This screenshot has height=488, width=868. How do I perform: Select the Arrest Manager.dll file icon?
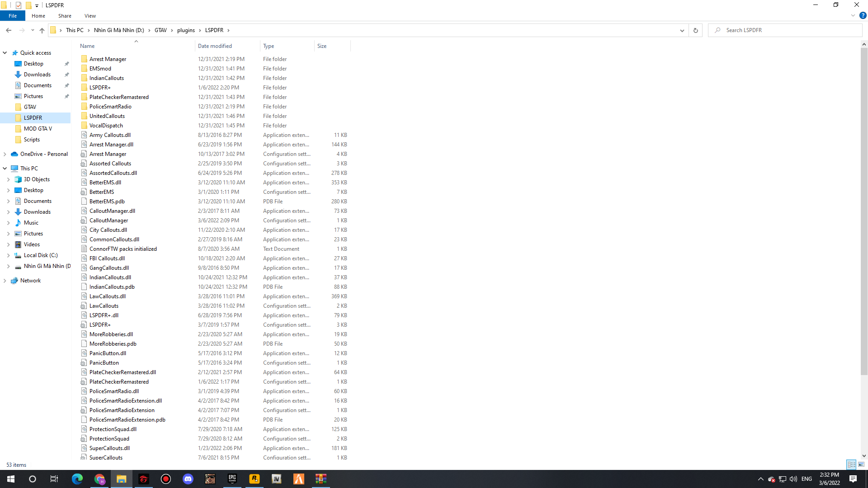[x=84, y=145]
